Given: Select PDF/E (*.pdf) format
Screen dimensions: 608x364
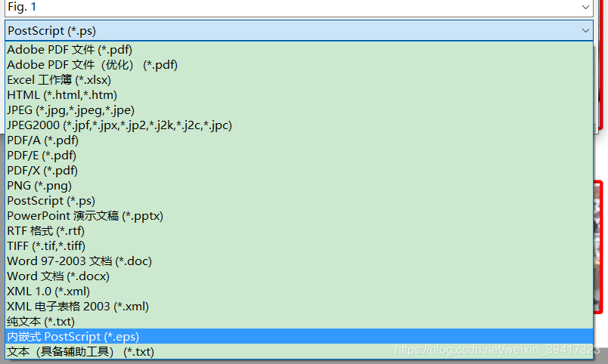Looking at the screenshot, I should pos(299,156).
